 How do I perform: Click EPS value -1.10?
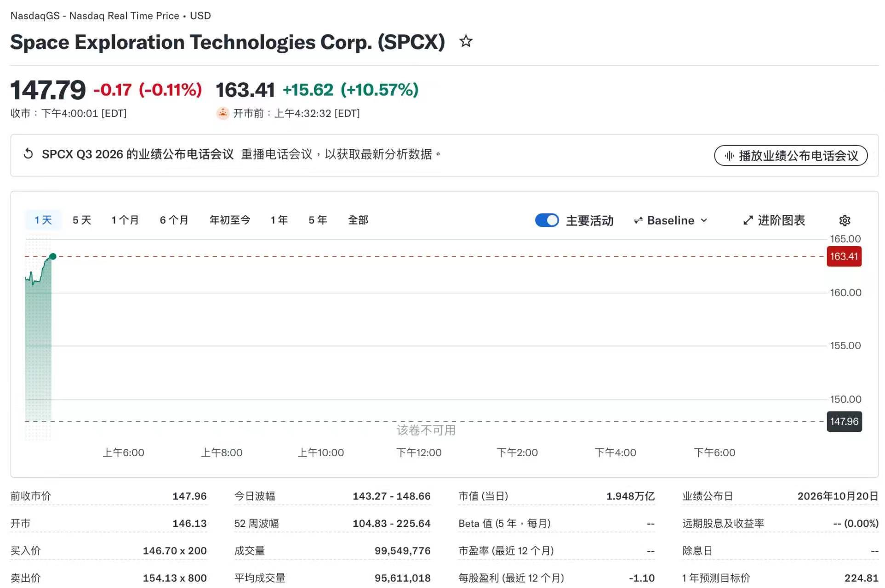(642, 578)
